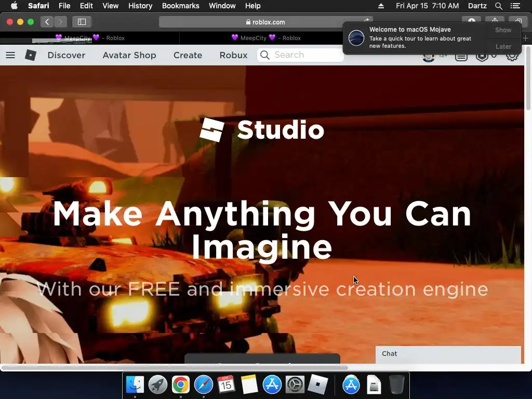Open System Preferences from the Dock

pyautogui.click(x=295, y=385)
